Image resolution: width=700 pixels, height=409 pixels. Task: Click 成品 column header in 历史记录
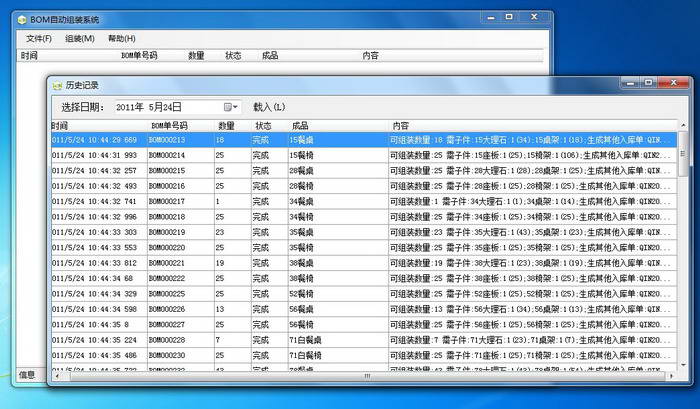(x=338, y=126)
